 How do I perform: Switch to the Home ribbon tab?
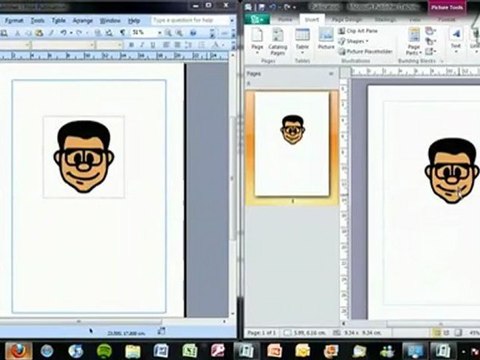(x=285, y=19)
